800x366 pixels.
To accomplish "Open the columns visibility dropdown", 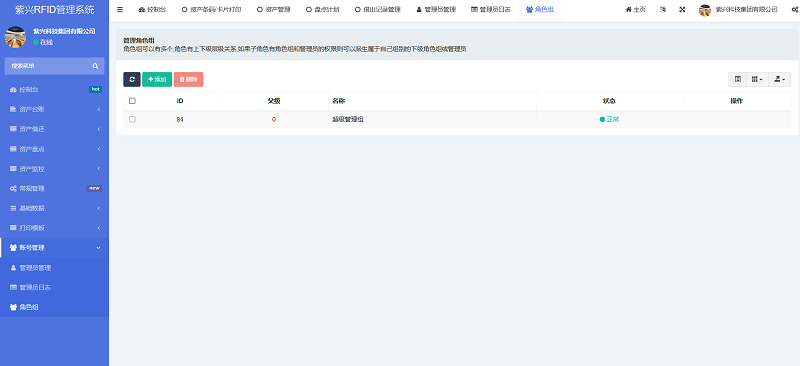I will (x=757, y=79).
